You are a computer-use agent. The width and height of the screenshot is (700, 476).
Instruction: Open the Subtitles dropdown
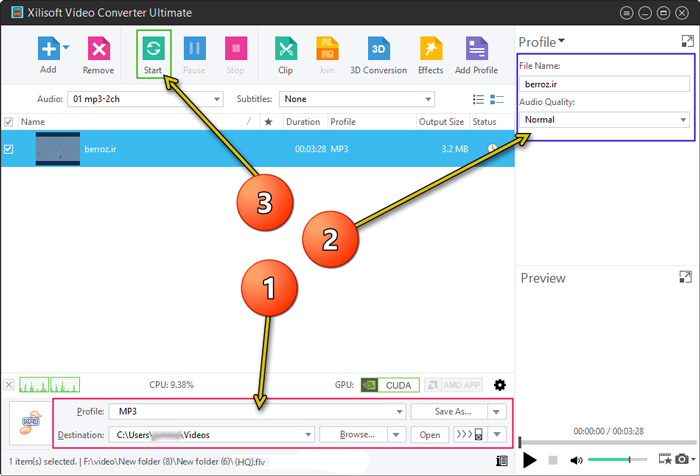(x=357, y=99)
